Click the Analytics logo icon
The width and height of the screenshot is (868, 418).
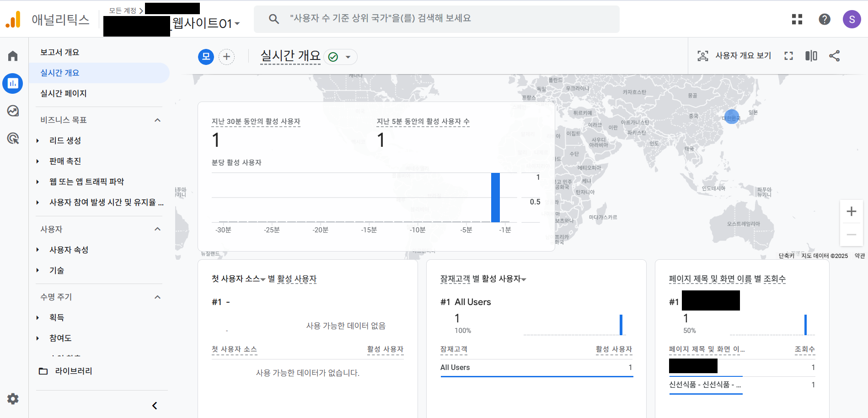point(13,19)
